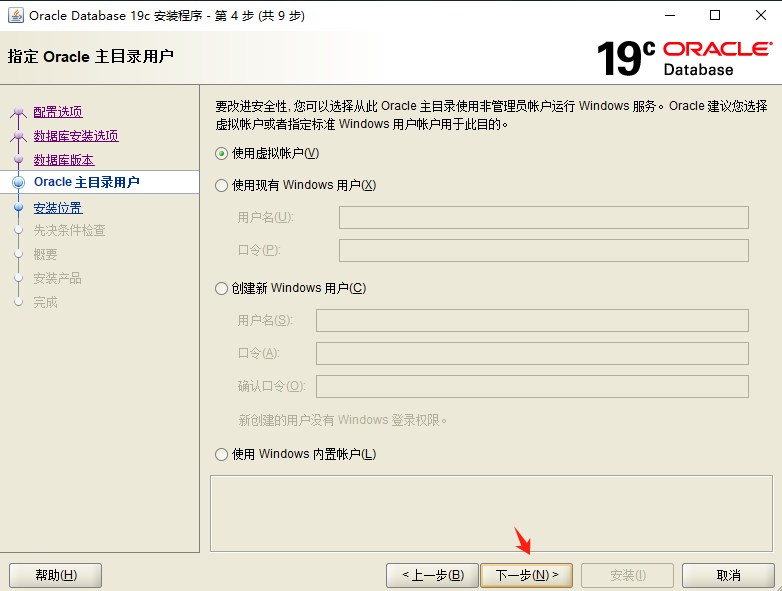
Task: Click the current step circle beside Oracle 主目录用户
Action: pyautogui.click(x=18, y=183)
